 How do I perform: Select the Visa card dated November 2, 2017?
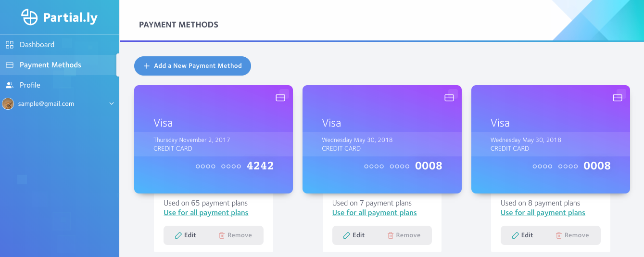(x=214, y=140)
